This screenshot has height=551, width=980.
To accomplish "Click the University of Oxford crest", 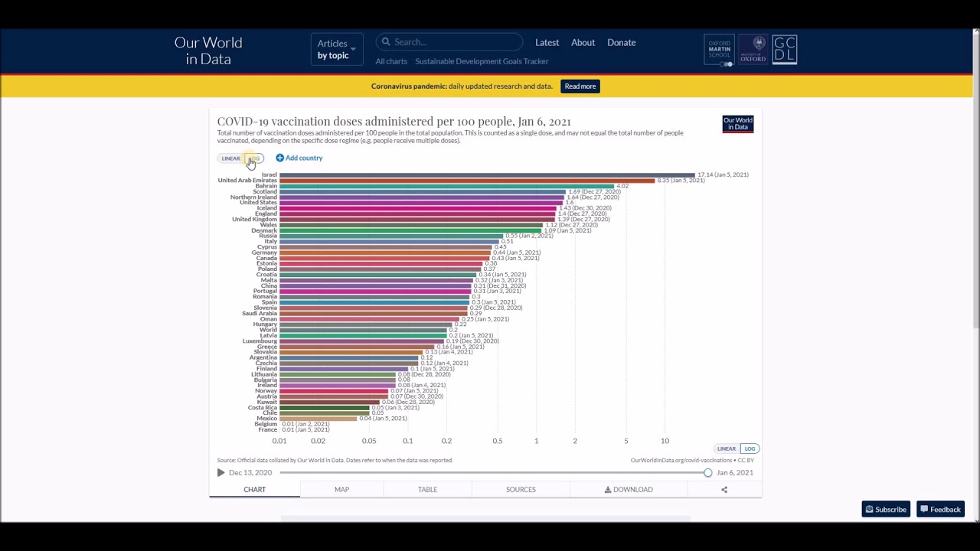I will point(753,50).
